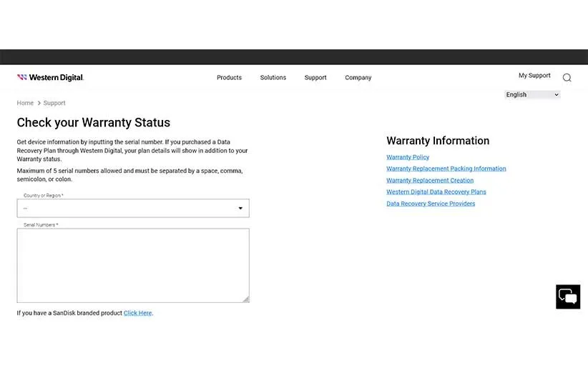This screenshot has width=588, height=373.
Task: Follow the SanDisk 'Click Here' link
Action: [137, 313]
